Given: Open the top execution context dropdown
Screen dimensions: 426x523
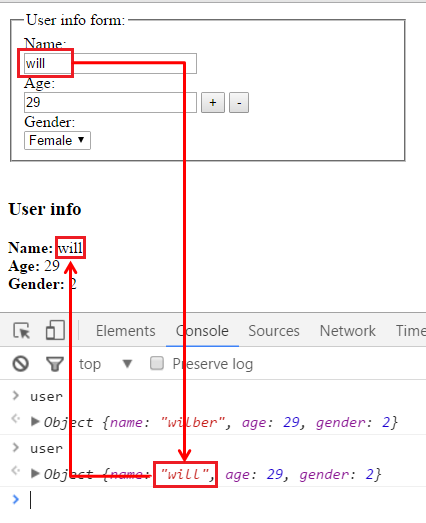Looking at the screenshot, I should tap(105, 364).
